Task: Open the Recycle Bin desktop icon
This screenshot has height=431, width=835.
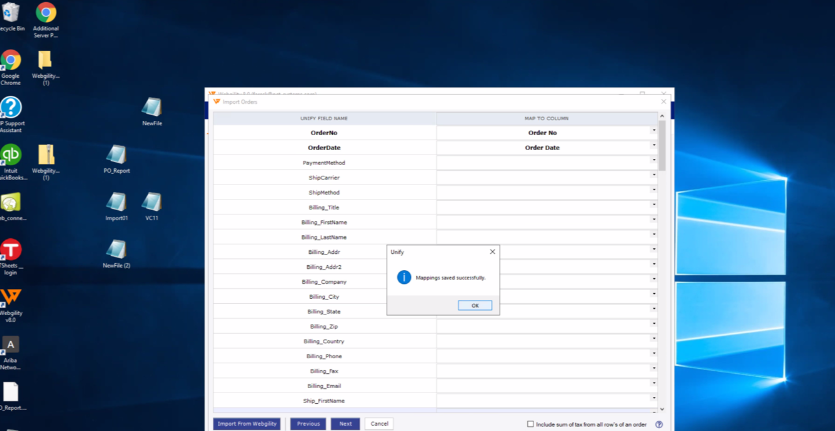Action: [x=11, y=13]
